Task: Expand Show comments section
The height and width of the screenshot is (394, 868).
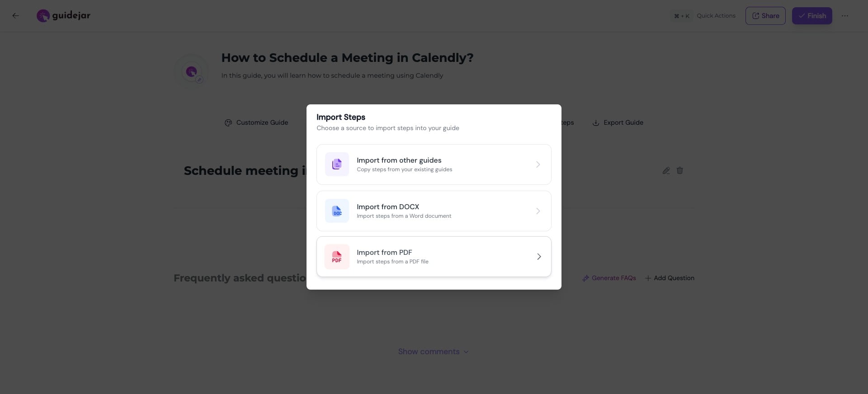Action: [433, 352]
